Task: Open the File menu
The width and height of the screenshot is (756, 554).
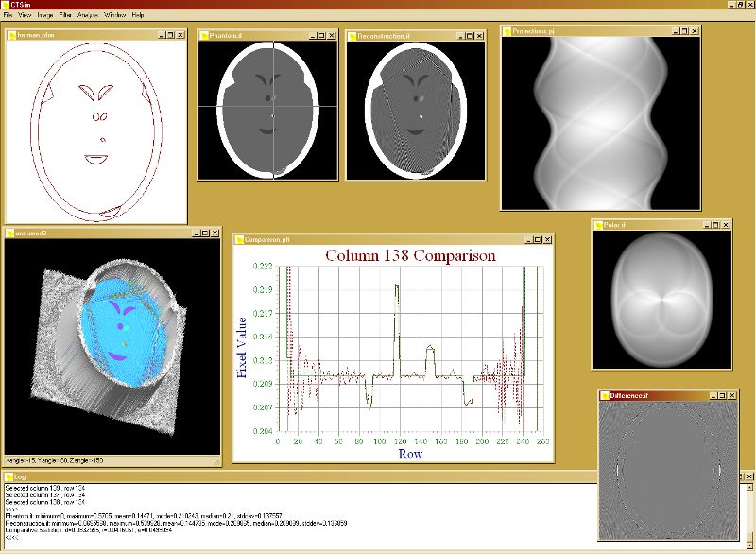Action: pos(8,15)
